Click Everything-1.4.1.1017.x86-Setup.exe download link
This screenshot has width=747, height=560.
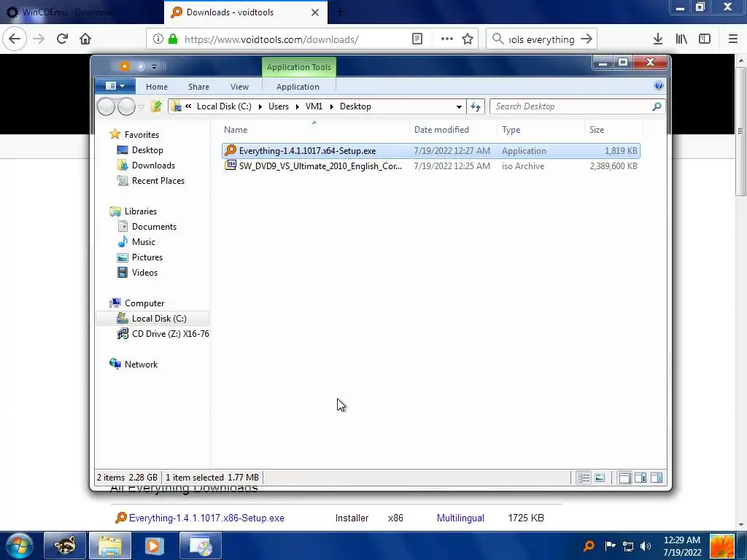click(x=206, y=518)
